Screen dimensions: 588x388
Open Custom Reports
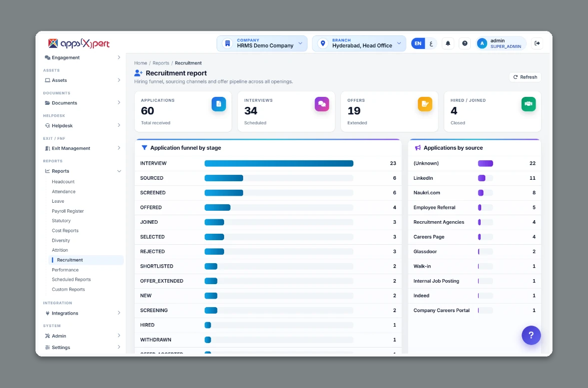pos(68,289)
